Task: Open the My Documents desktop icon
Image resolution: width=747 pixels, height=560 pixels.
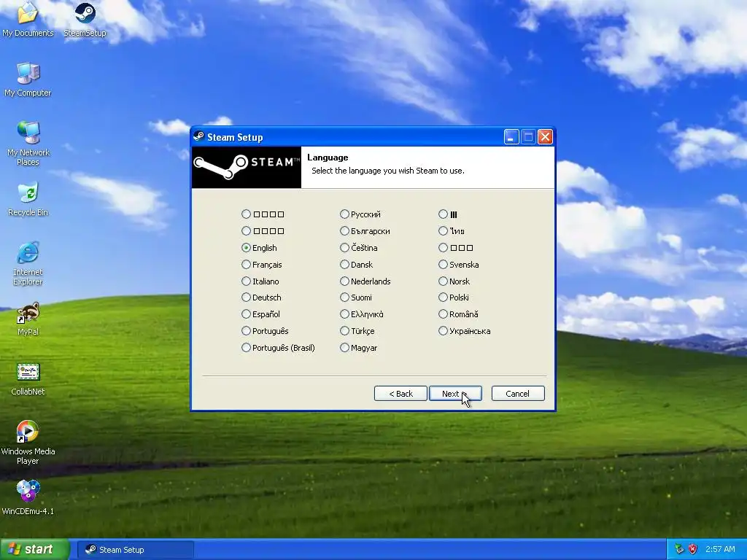Action: [x=28, y=19]
